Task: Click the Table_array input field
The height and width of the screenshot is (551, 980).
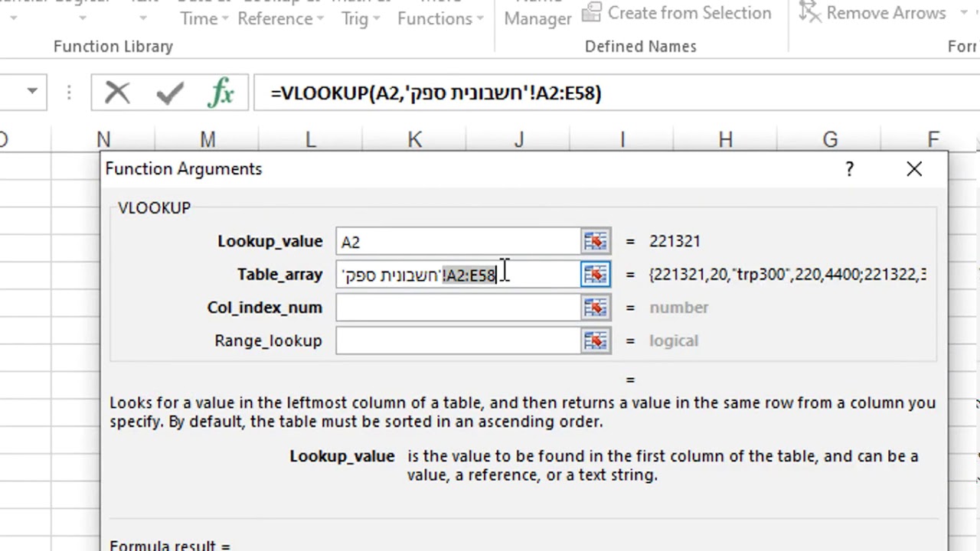Action: (458, 274)
